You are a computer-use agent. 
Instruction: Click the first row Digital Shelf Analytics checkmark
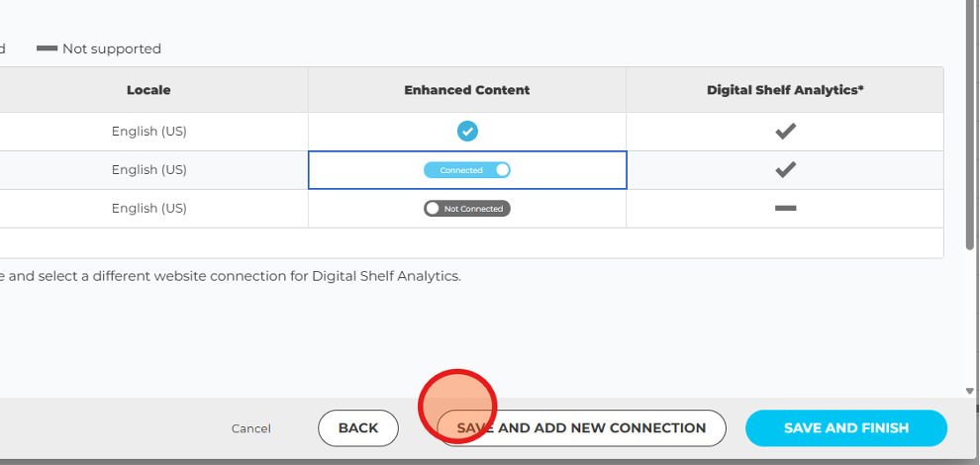(x=785, y=132)
